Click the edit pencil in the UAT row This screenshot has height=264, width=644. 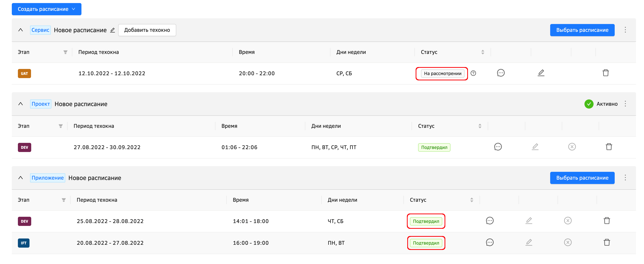point(541,73)
